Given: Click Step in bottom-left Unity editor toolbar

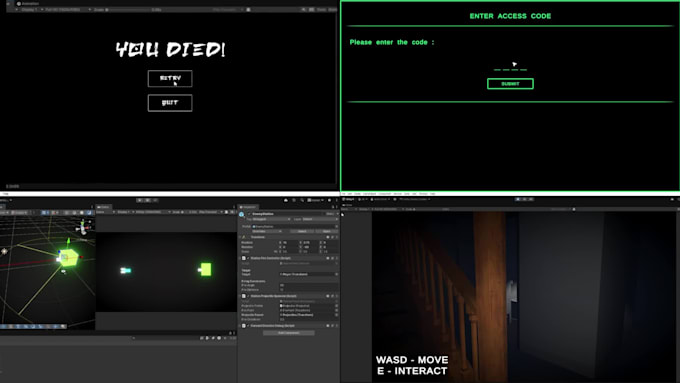Looking at the screenshot, I should (x=155, y=200).
